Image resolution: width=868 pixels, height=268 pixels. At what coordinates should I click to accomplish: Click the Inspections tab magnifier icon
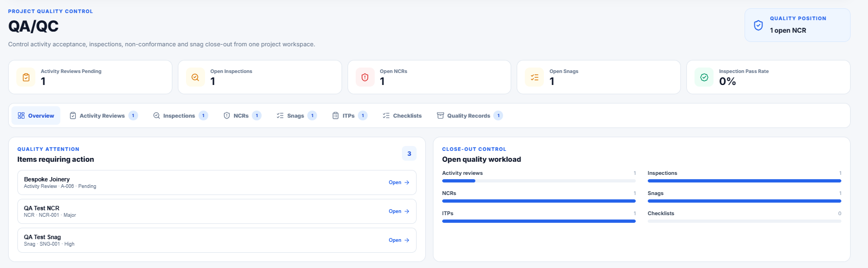[157, 115]
